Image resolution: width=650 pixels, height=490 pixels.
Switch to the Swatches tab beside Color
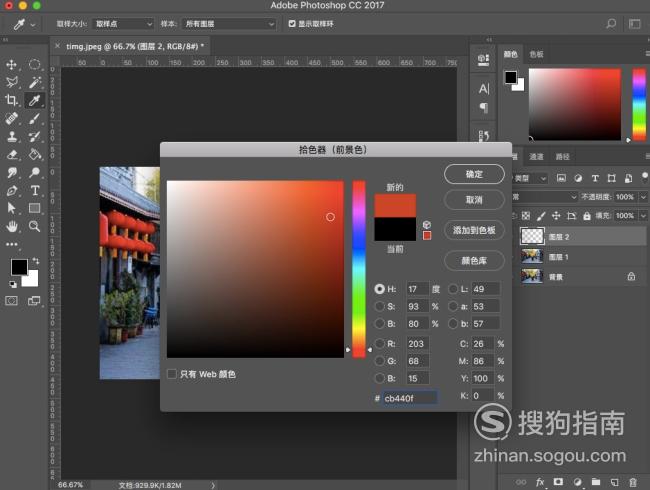[x=536, y=54]
